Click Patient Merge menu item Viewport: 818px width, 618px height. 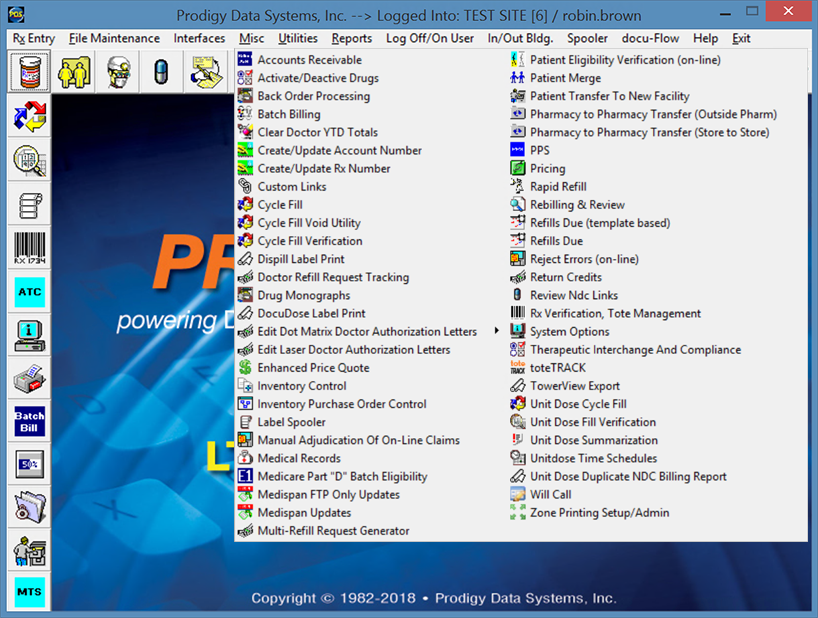point(565,78)
